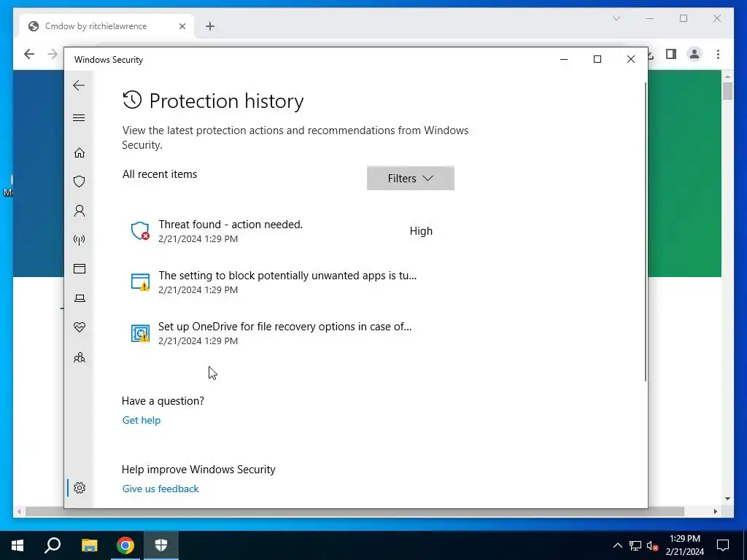Toggle Chrome side panel icon
This screenshot has height=560, width=747.
click(x=671, y=54)
